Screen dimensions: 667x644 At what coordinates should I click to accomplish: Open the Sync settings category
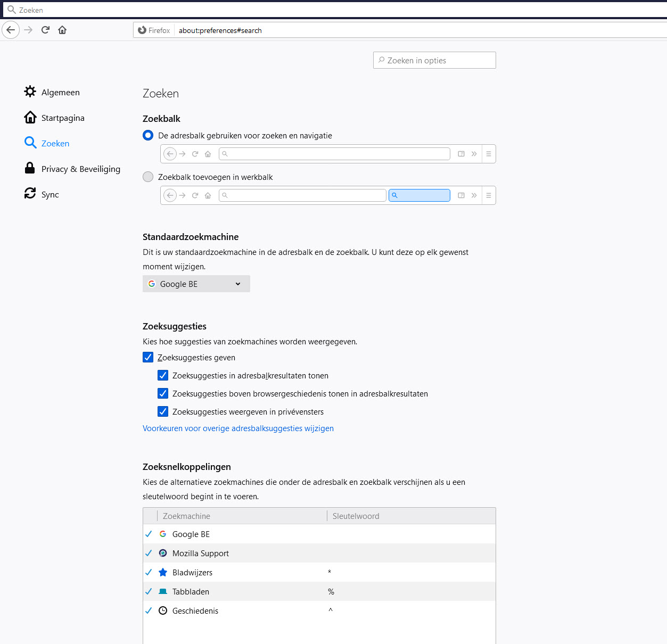pos(42,194)
